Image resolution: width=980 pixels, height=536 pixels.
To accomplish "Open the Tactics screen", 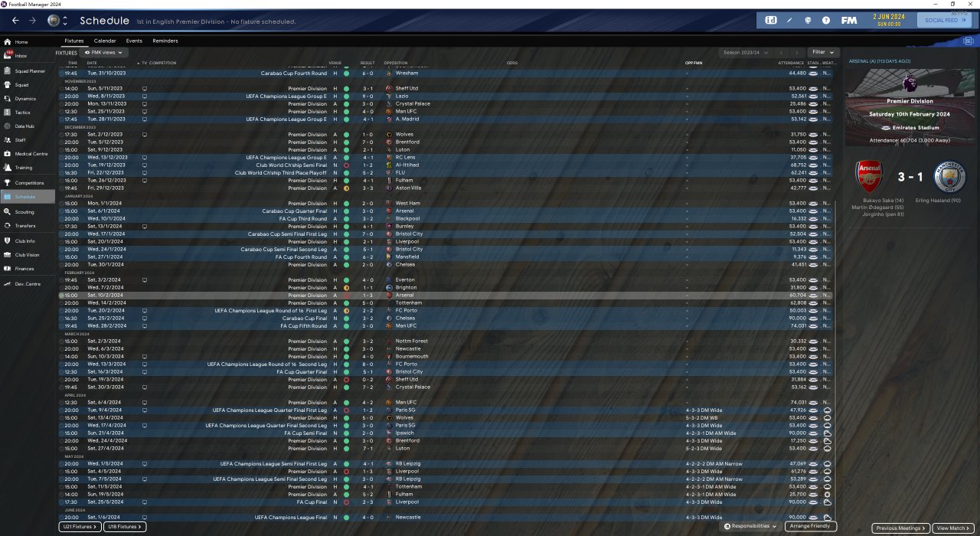I will 28,113.
